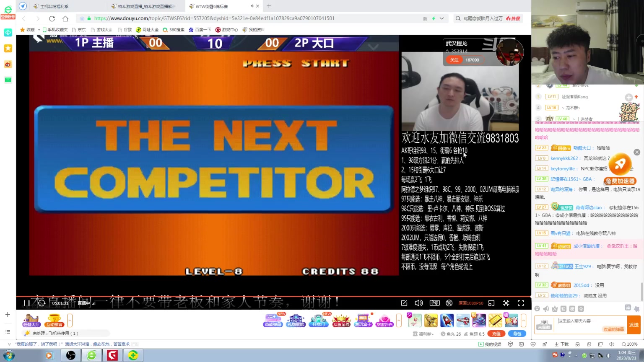Image resolution: width=644 pixels, height=362 pixels.
Task: Expand more gifts at the gift bar end
Action: (x=523, y=321)
